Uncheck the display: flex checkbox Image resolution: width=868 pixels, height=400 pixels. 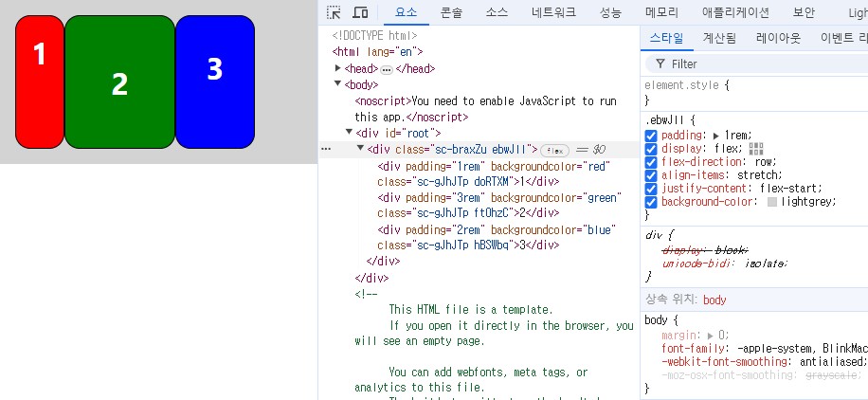coord(651,149)
